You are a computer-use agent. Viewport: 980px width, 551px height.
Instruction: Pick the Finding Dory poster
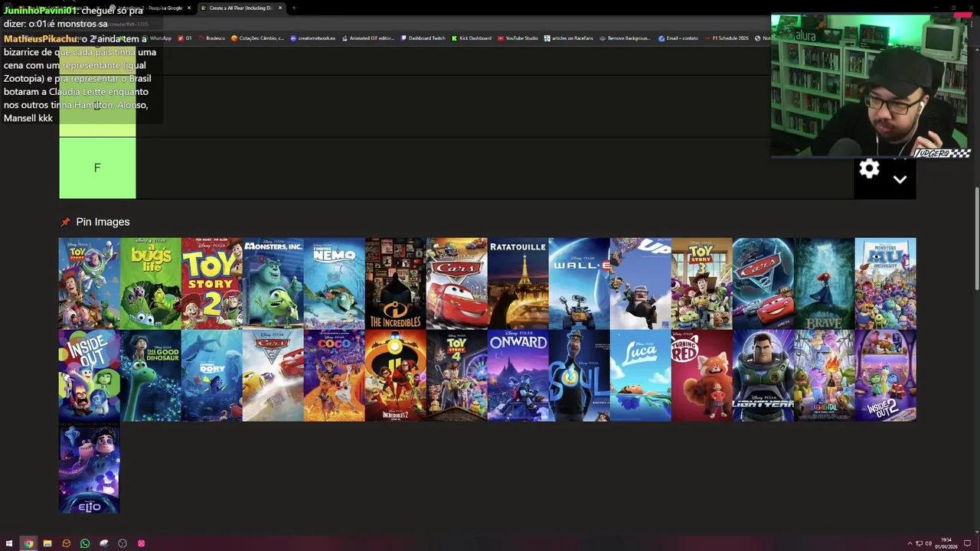click(x=212, y=376)
